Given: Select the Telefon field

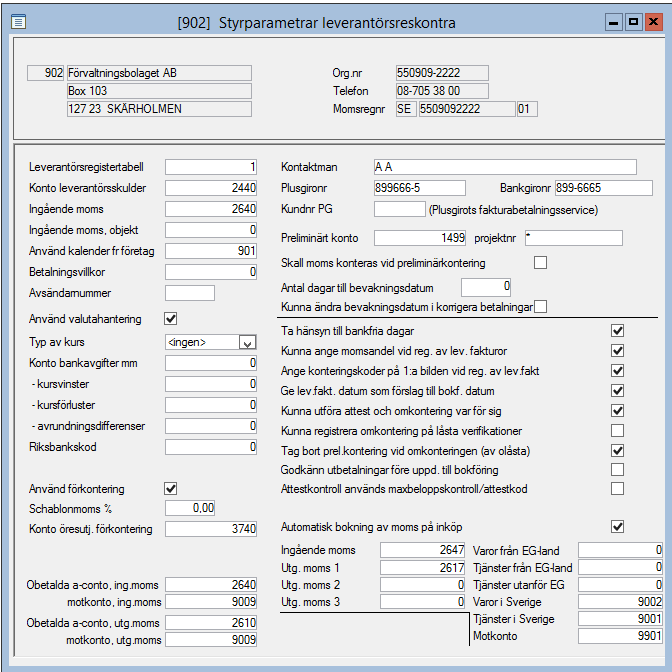Looking at the screenshot, I should 442,91.
